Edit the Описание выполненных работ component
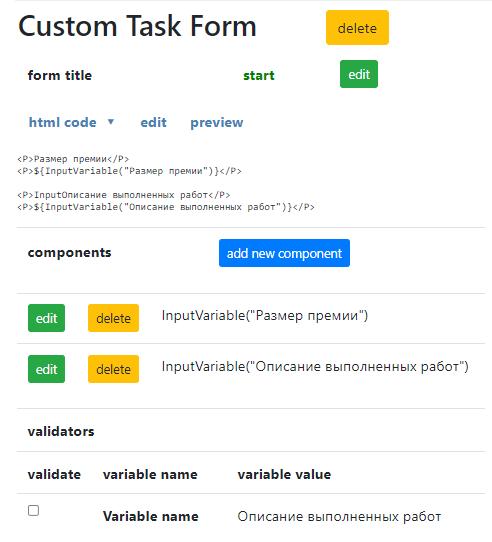492x542 pixels. click(46, 369)
